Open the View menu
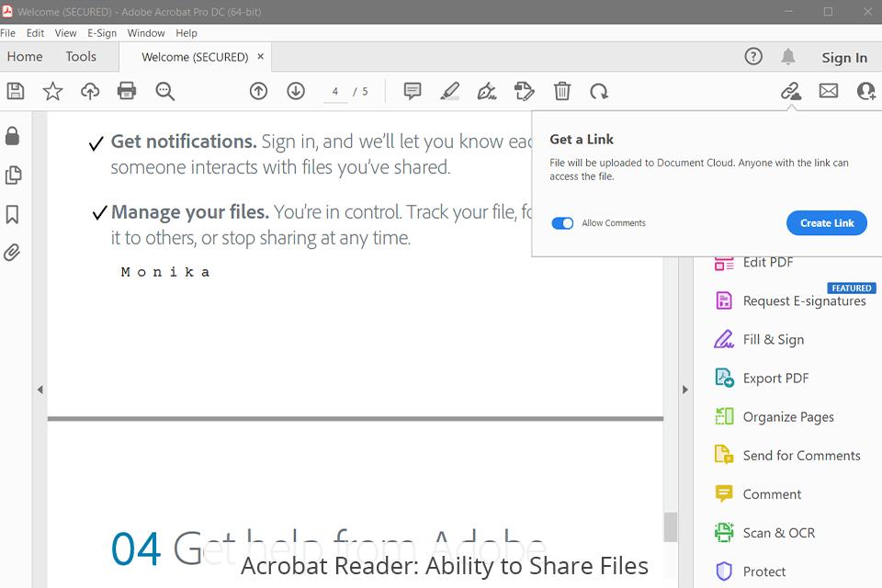Viewport: 882px width, 588px height. click(x=65, y=33)
